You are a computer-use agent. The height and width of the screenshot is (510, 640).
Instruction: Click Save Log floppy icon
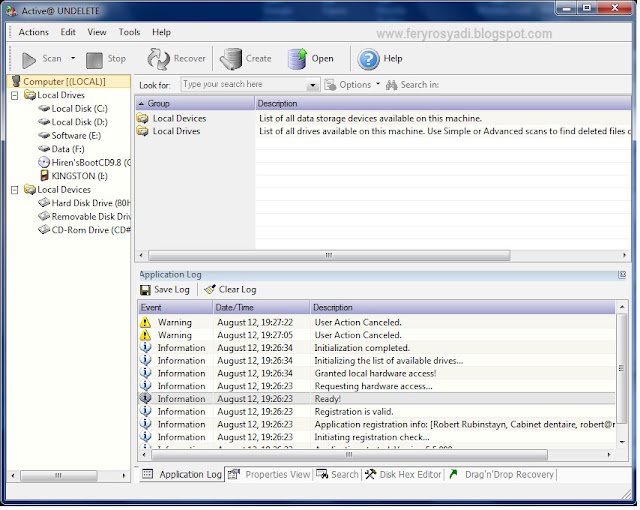[145, 290]
